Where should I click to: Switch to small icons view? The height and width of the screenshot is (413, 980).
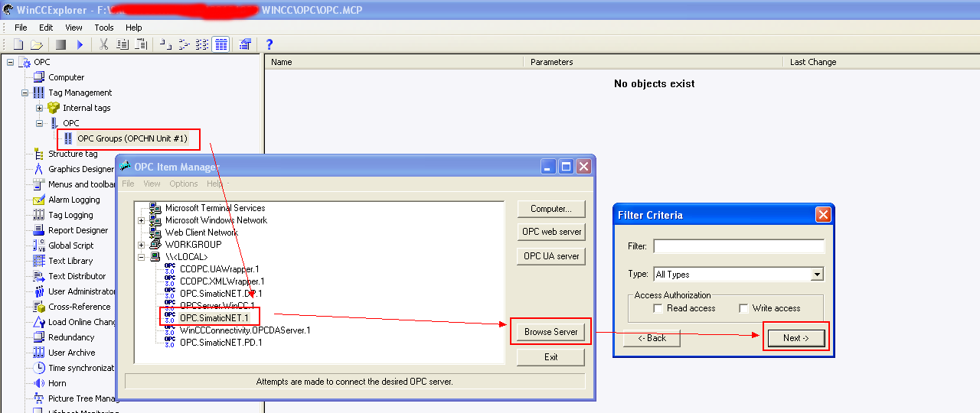[x=184, y=45]
